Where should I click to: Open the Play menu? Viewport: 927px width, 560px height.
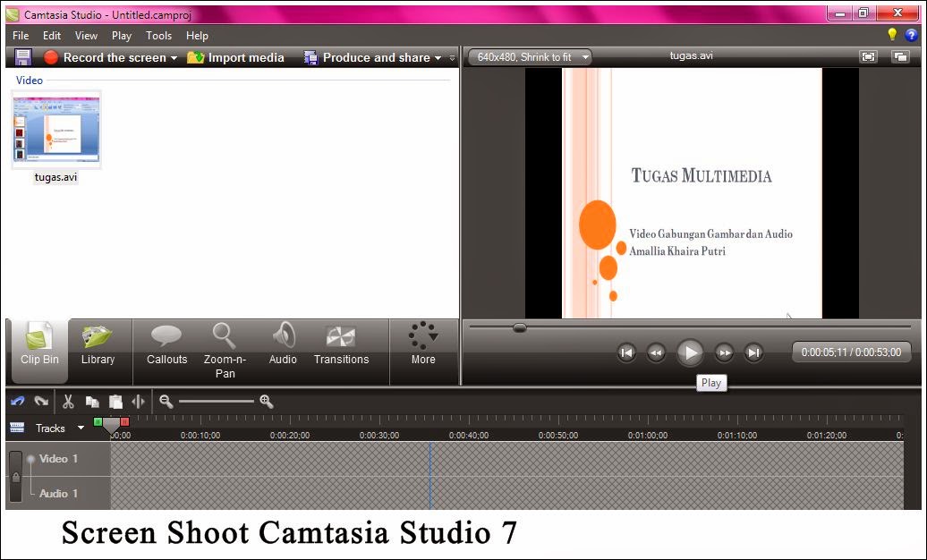pyautogui.click(x=122, y=36)
